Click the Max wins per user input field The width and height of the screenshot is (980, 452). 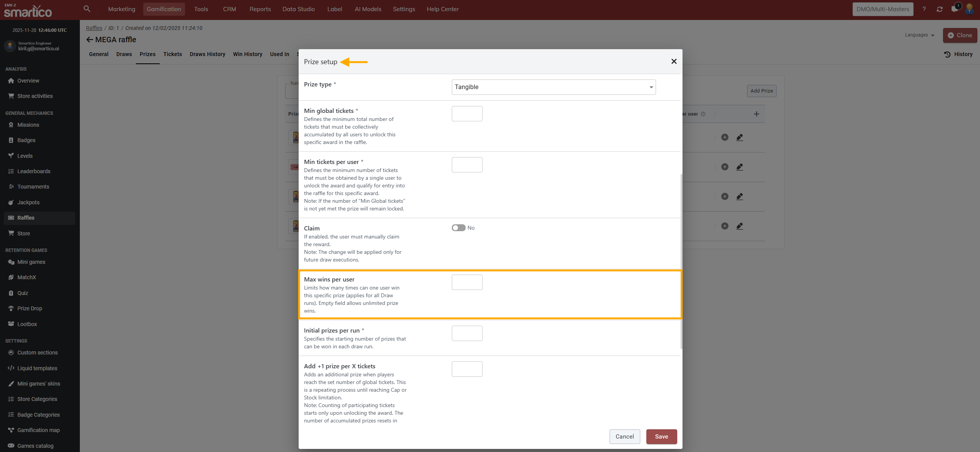click(467, 282)
